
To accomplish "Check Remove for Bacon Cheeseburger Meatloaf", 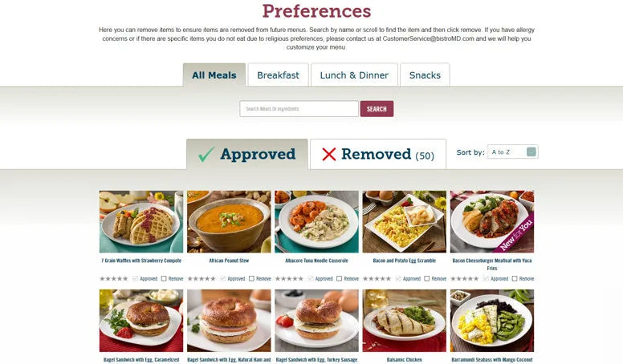I will (x=515, y=279).
